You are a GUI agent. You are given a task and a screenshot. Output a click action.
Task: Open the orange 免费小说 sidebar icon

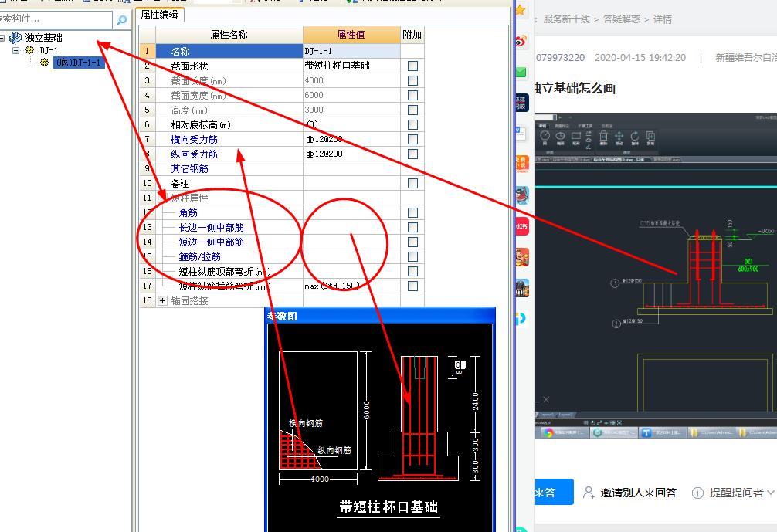(522, 164)
